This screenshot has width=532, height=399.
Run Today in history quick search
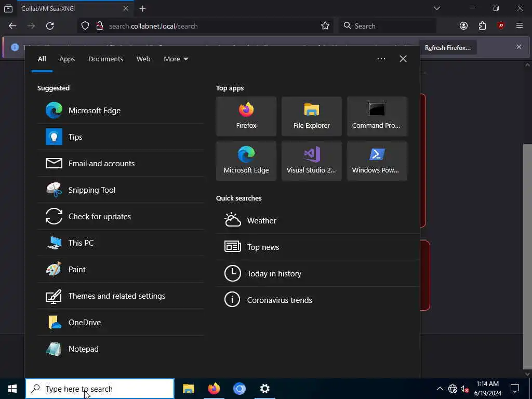(318, 273)
